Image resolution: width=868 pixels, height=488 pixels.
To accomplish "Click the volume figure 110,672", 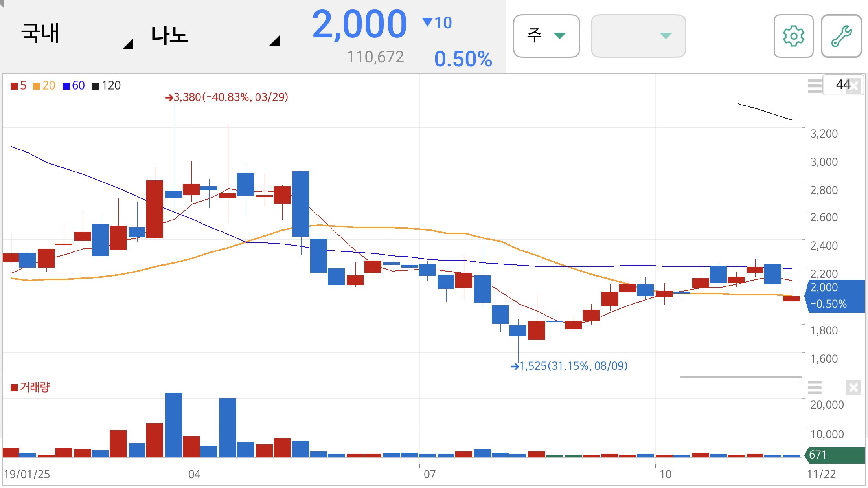I will (375, 57).
